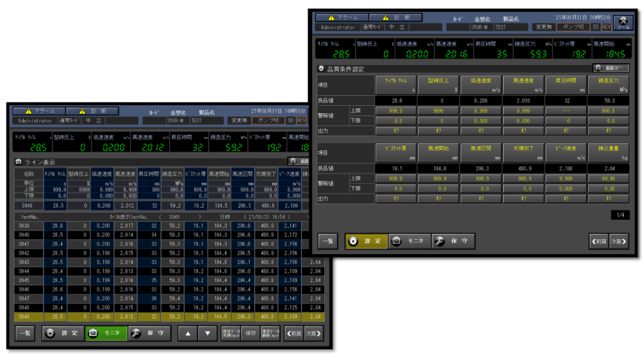Image resolution: width=644 pixels, height=358 pixels.
Task: Click SD indicator in the 品質条件設定 window
Action: tap(595, 27)
